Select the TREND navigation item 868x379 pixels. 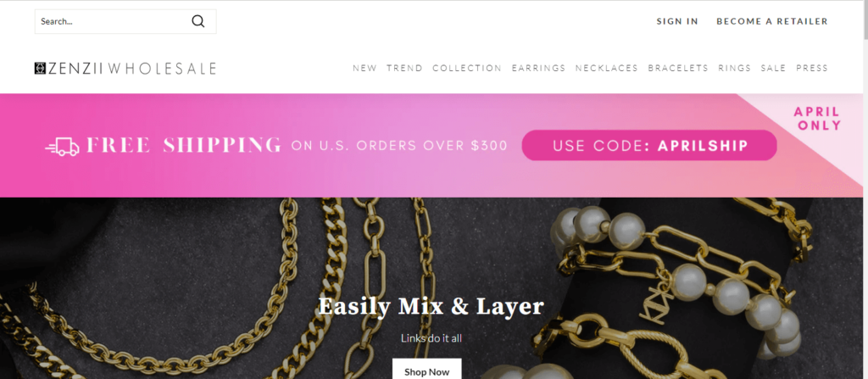click(404, 68)
